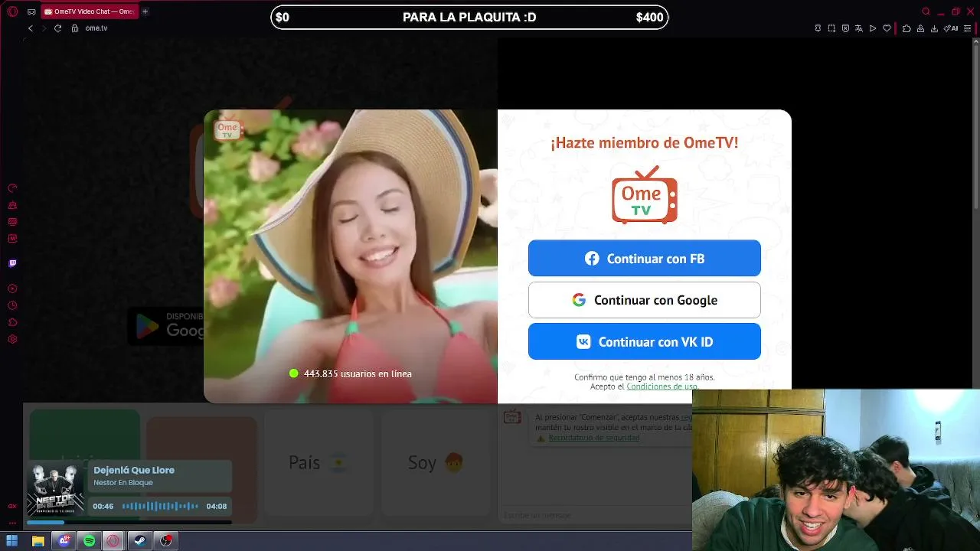
Task: Open sidebar settings gear icon
Action: pyautogui.click(x=12, y=339)
